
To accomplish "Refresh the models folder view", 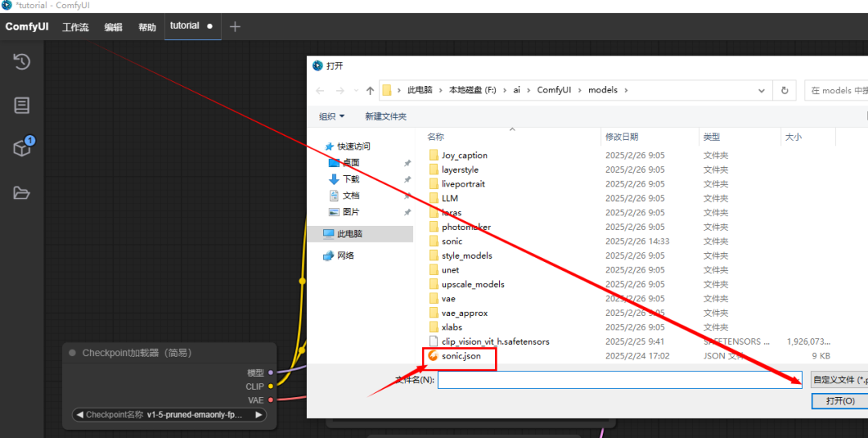I will coord(784,91).
